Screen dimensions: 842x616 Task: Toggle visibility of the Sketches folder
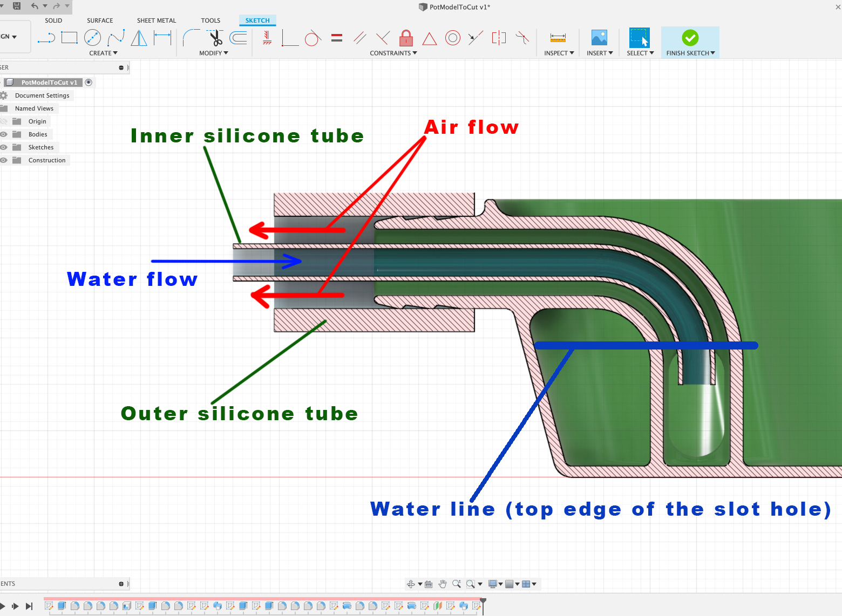(x=4, y=147)
